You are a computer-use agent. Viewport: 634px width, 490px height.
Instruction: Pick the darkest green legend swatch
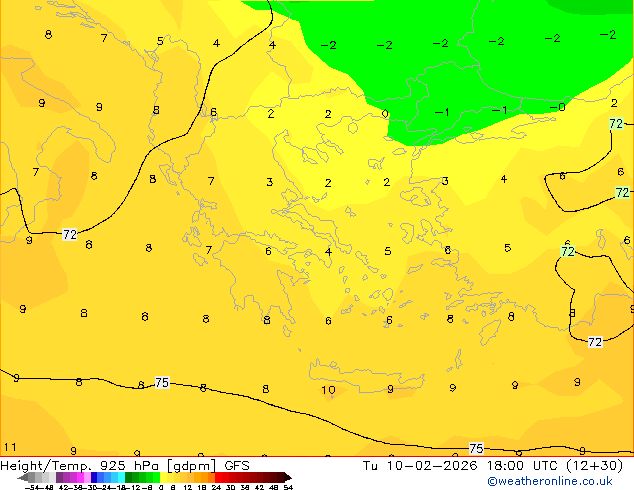coord(129,477)
